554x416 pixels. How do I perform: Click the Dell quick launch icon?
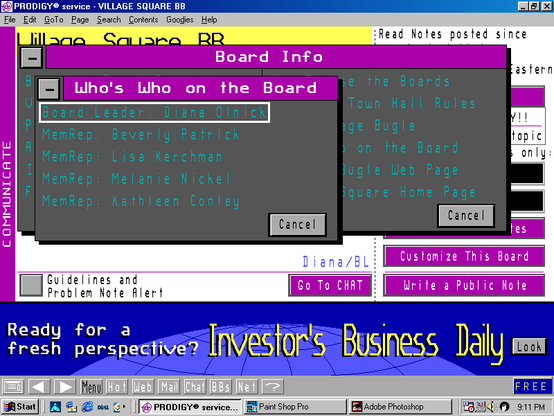tap(103, 407)
